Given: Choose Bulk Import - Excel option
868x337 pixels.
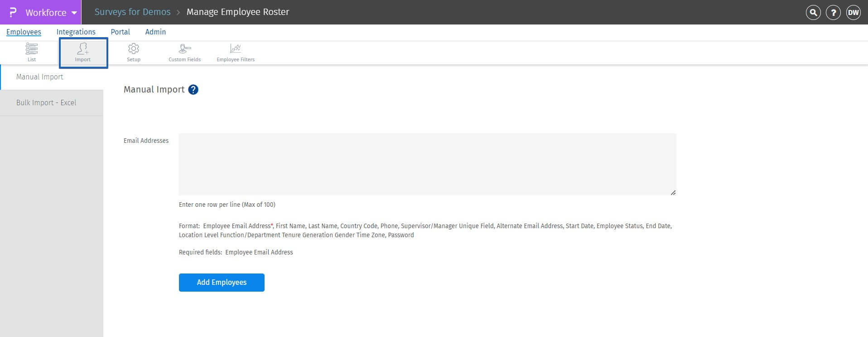Looking at the screenshot, I should click(46, 103).
